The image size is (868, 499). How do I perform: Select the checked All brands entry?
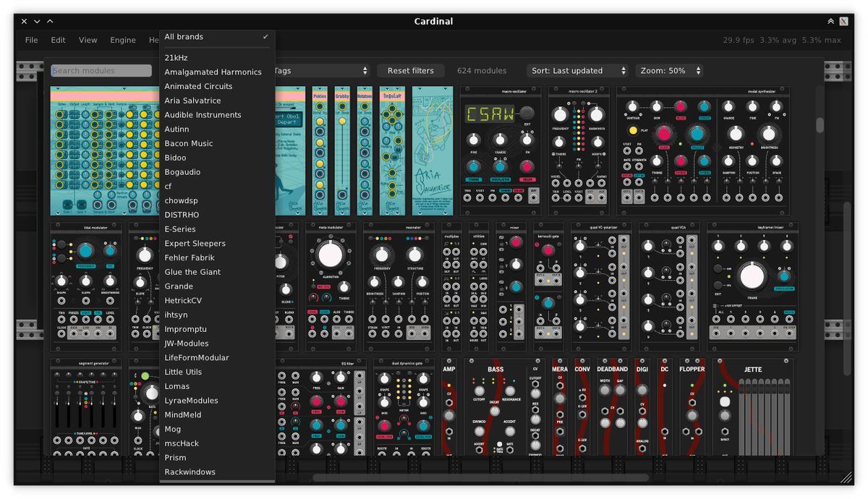[x=216, y=37]
